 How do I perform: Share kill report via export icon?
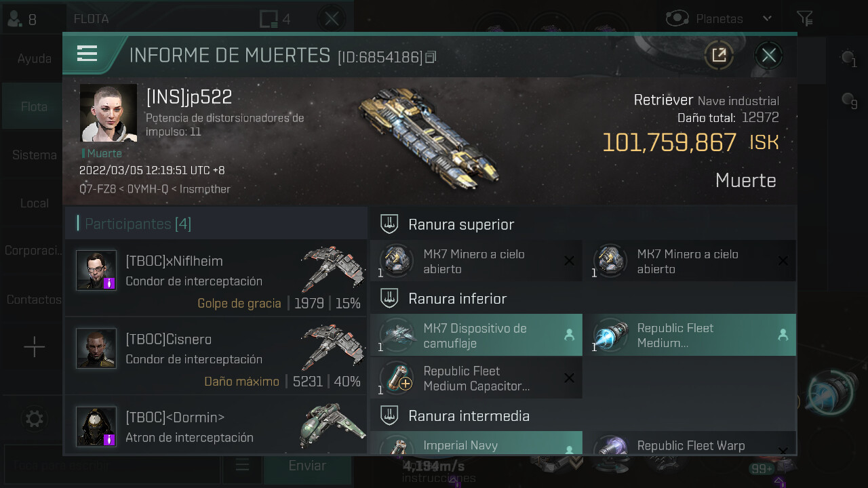tap(719, 55)
